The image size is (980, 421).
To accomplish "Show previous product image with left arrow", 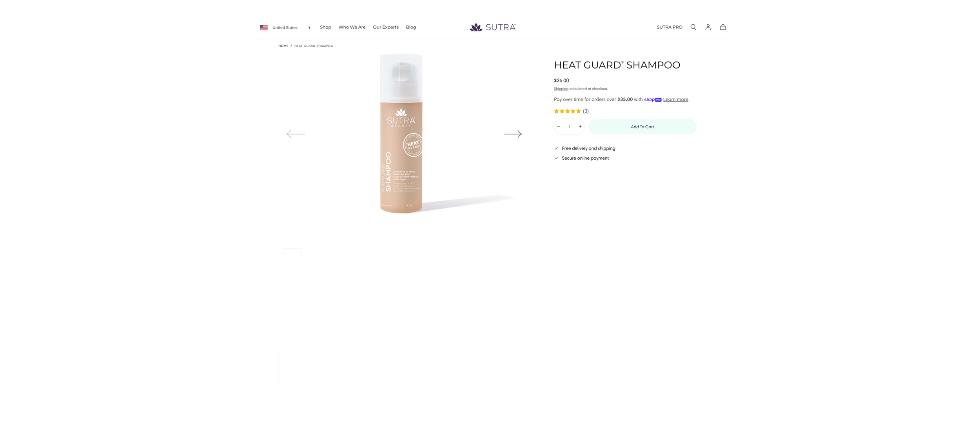I will [296, 134].
